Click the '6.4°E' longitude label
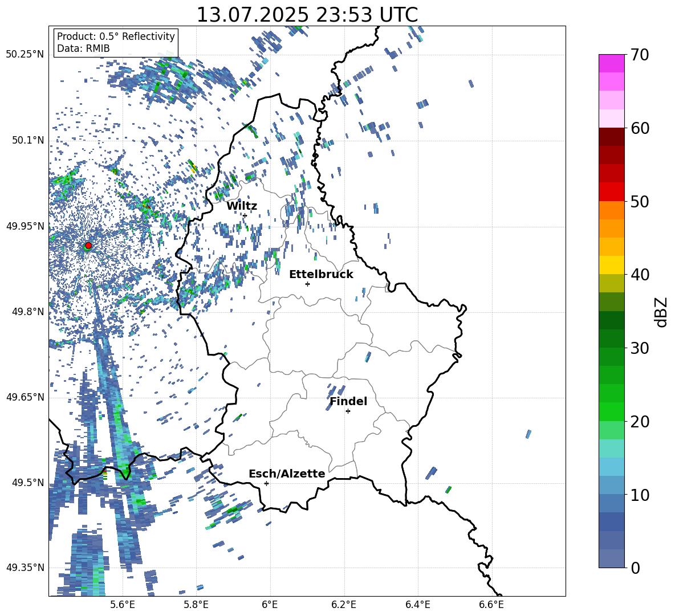Viewport: 675px width, 616px height. tap(417, 605)
